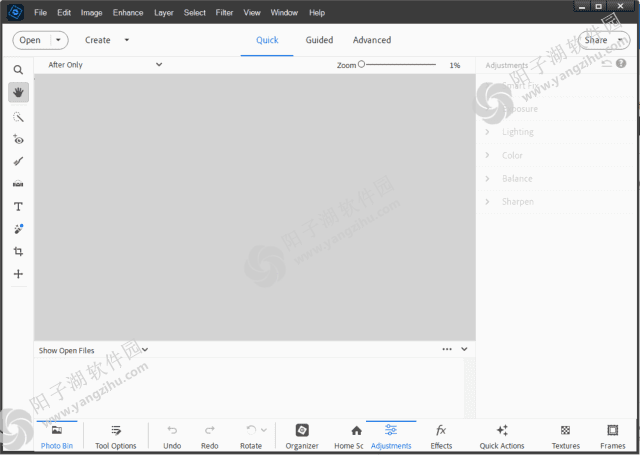Screen dimensions: 640x455
Task: Open the After Only view dropdown
Action: [x=105, y=64]
